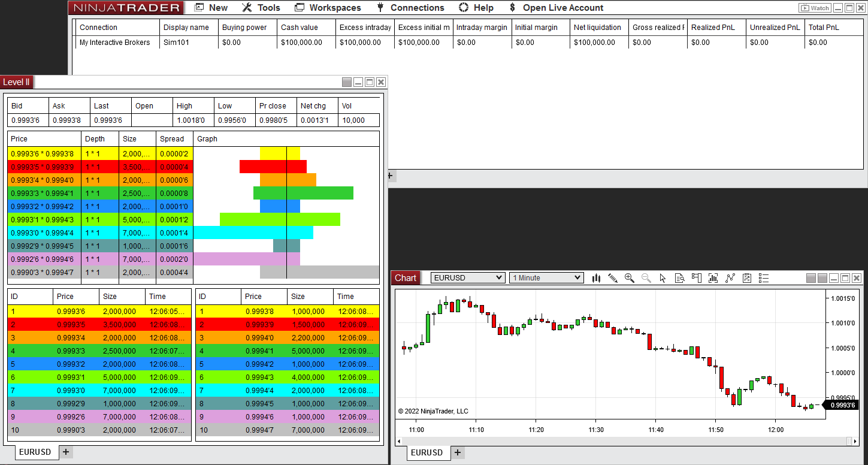Select the Sim101 account cell

[189, 43]
